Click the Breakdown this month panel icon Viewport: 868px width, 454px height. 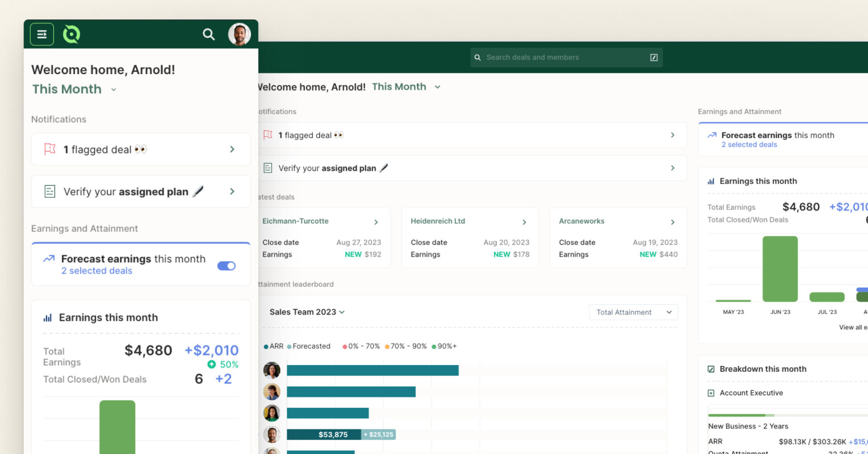pos(711,369)
